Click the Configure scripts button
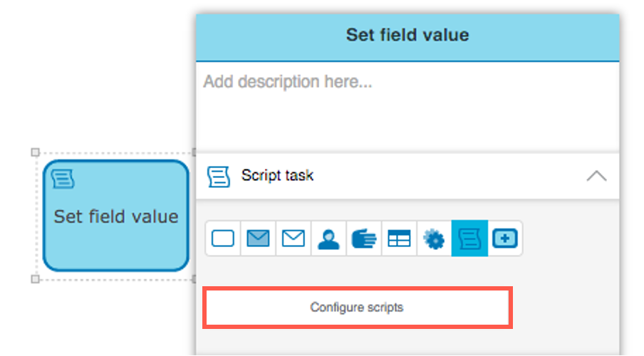The image size is (644, 356). [357, 308]
